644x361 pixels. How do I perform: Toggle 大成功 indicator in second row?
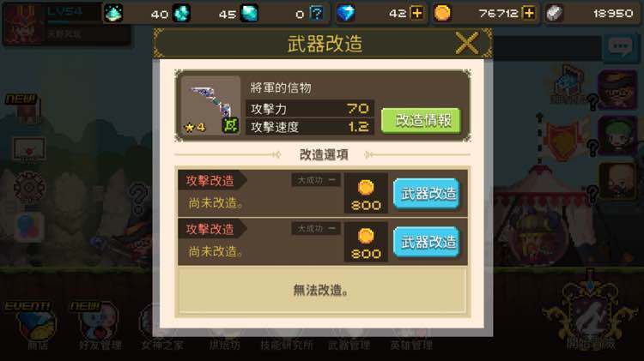tap(316, 228)
